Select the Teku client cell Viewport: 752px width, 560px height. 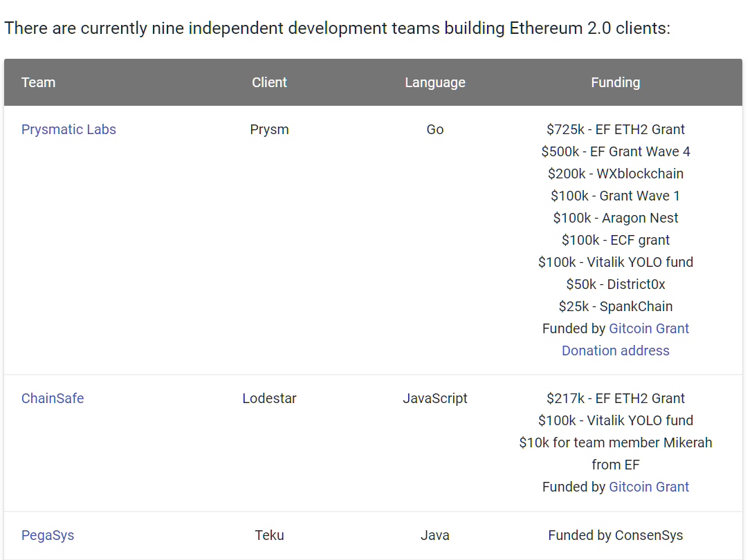[269, 535]
